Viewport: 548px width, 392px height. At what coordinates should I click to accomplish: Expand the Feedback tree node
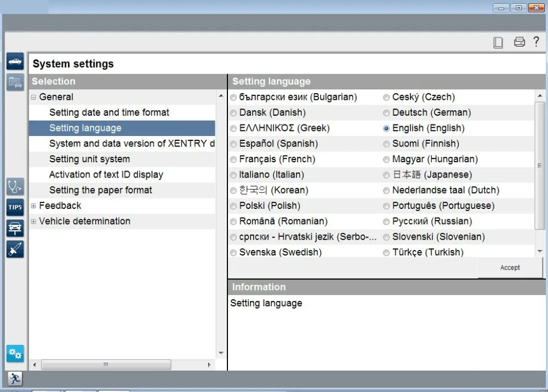[33, 206]
